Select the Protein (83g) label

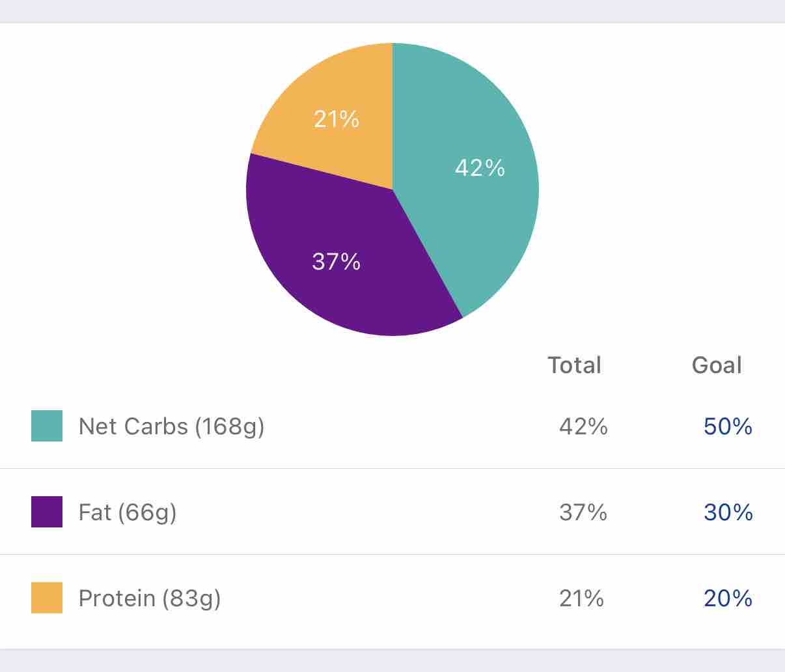(x=150, y=598)
